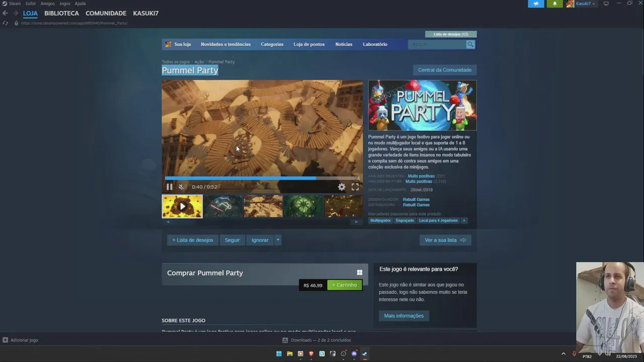Reload the store page
The width and height of the screenshot is (644, 362).
[5, 23]
